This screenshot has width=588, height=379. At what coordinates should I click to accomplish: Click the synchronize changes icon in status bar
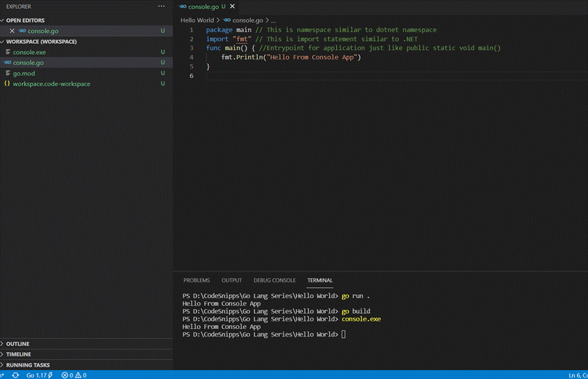point(16,375)
